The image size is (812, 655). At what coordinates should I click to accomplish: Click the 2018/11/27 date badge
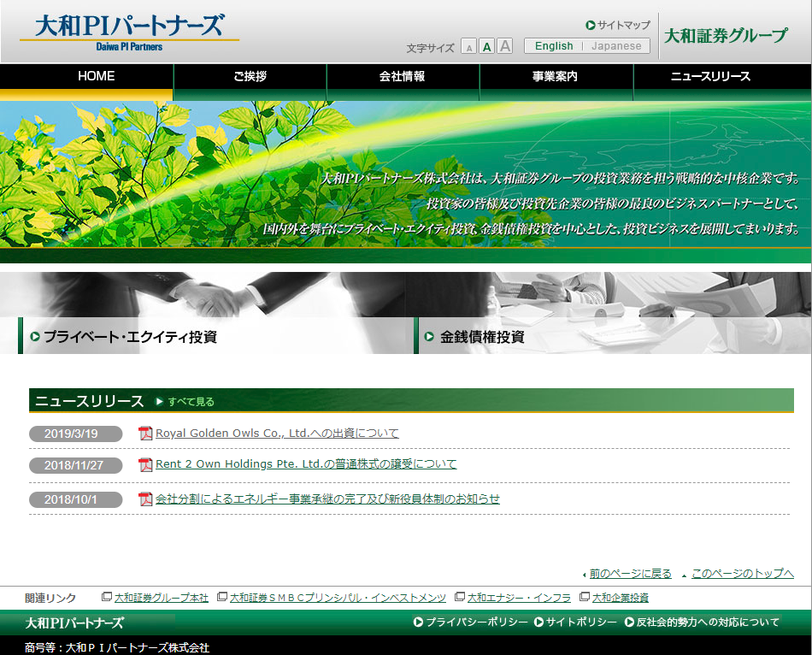[75, 465]
